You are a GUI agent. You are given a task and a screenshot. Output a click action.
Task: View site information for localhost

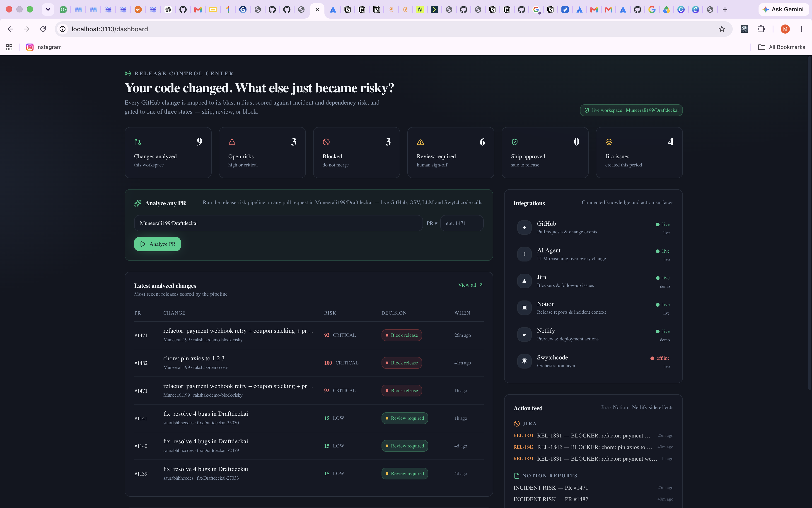(62, 29)
